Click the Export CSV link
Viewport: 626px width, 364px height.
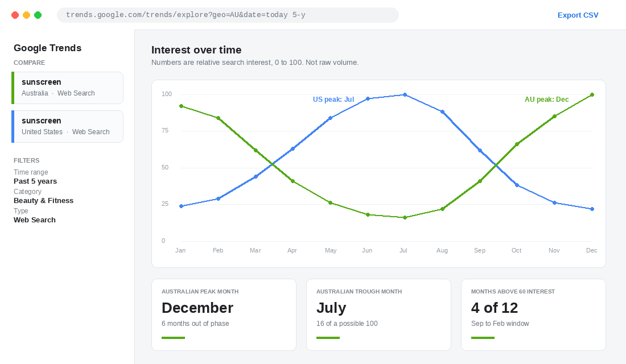tap(578, 15)
